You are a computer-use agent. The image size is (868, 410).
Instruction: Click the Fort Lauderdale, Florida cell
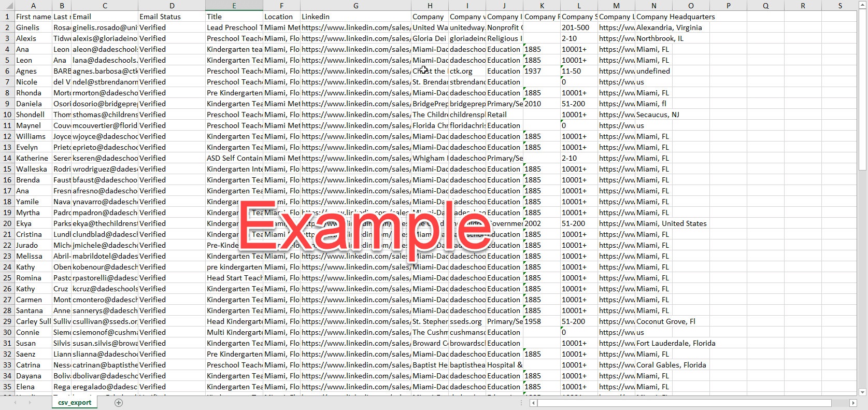point(675,343)
